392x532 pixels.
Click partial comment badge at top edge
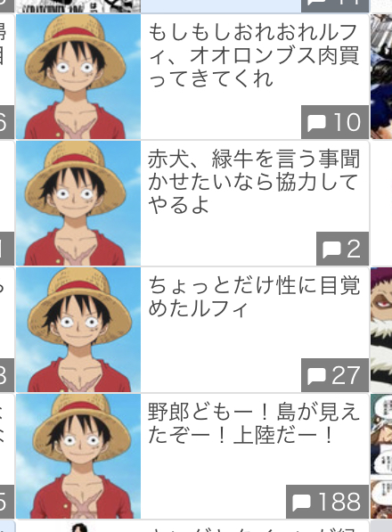click(x=335, y=6)
